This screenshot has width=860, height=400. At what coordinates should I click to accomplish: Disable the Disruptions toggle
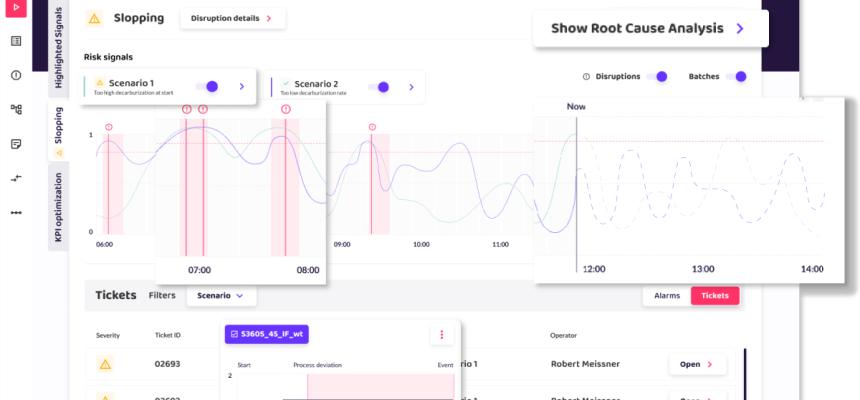coord(657,76)
